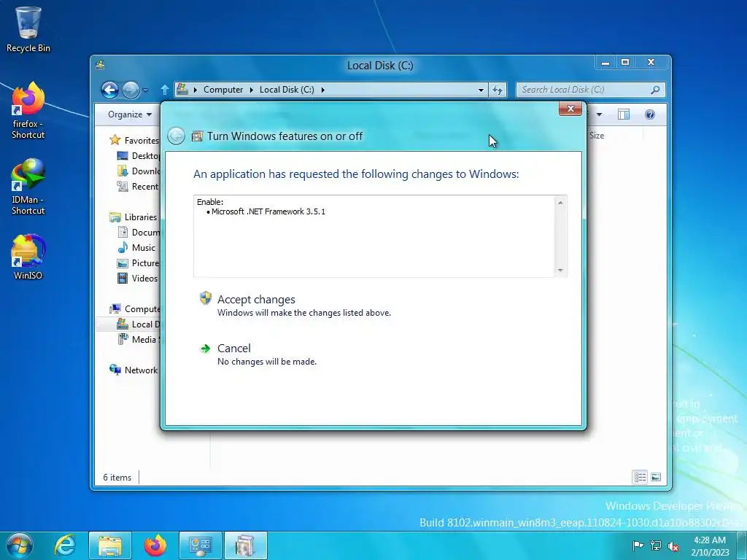The width and height of the screenshot is (747, 560).
Task: Open Music library in navigation pane
Action: 136,248
